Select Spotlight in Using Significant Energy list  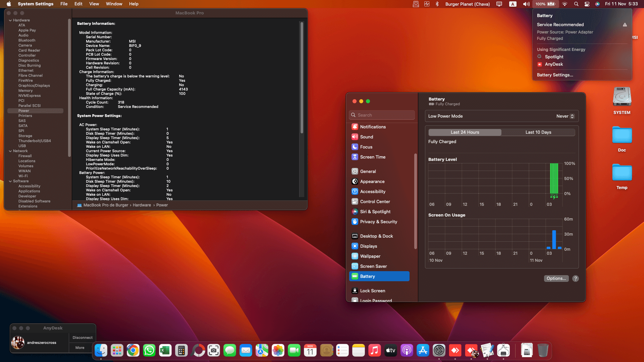coord(554,57)
